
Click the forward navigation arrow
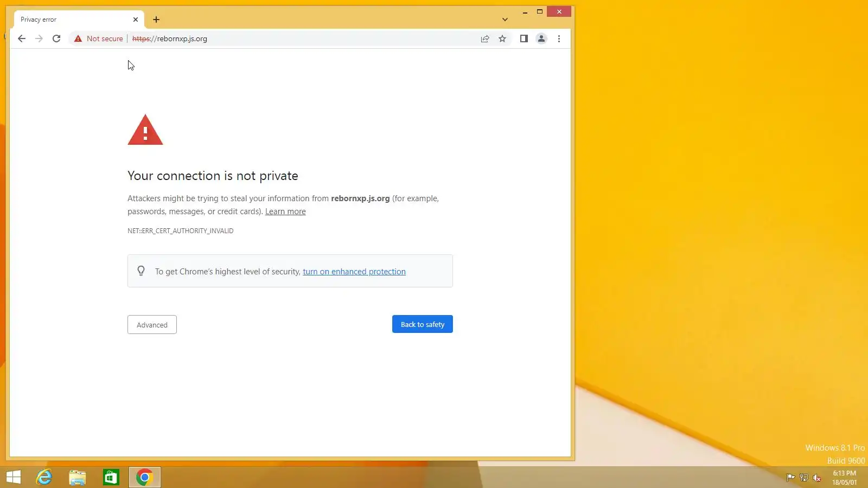coord(39,38)
